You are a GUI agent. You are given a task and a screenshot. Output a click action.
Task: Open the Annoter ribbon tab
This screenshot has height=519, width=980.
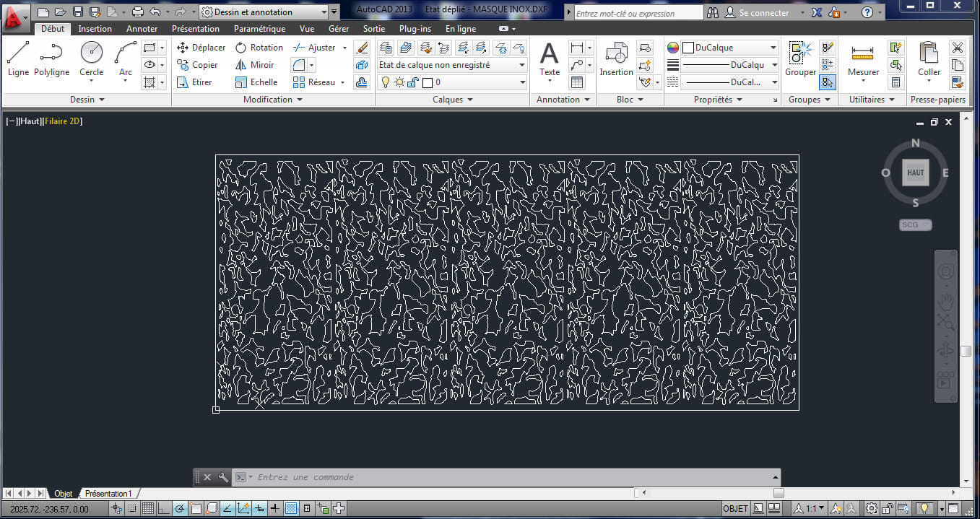pyautogui.click(x=142, y=29)
